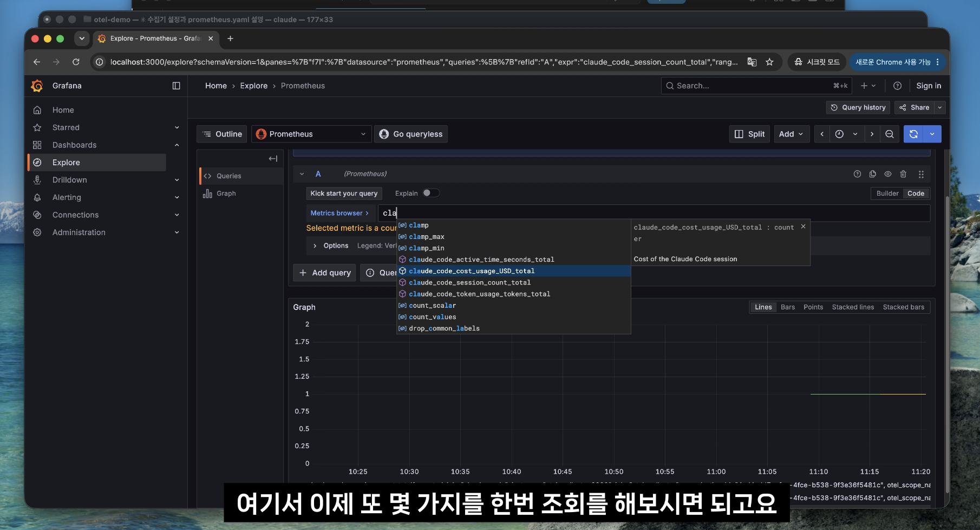This screenshot has height=530, width=980.
Task: Open Dashboards in sidebar
Action: (74, 145)
